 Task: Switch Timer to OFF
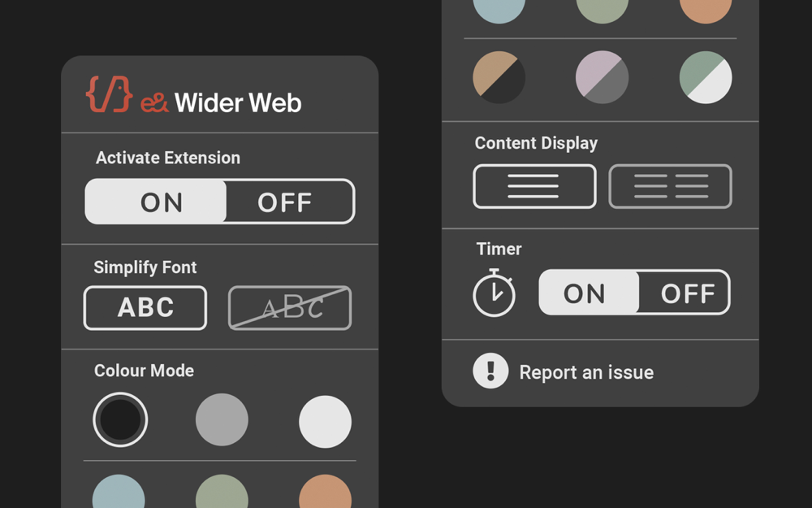click(x=685, y=293)
